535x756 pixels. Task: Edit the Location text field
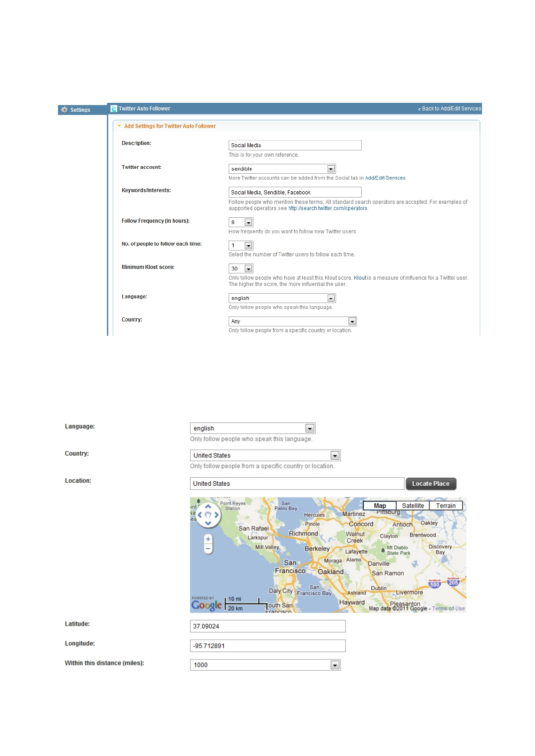pyautogui.click(x=297, y=483)
